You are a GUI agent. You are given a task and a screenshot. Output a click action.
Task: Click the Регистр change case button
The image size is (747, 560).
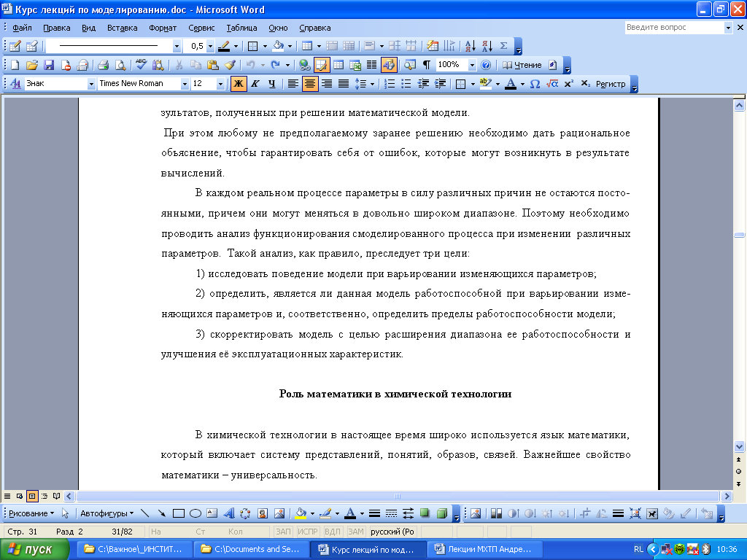pos(611,84)
